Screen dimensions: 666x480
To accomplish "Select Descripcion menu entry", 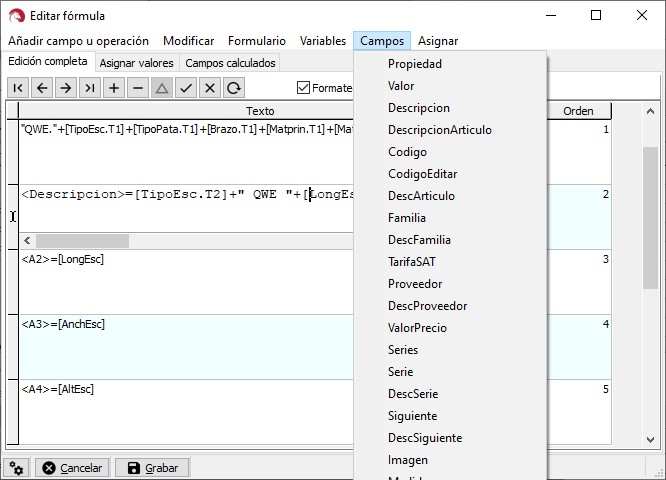I will (450, 108).
